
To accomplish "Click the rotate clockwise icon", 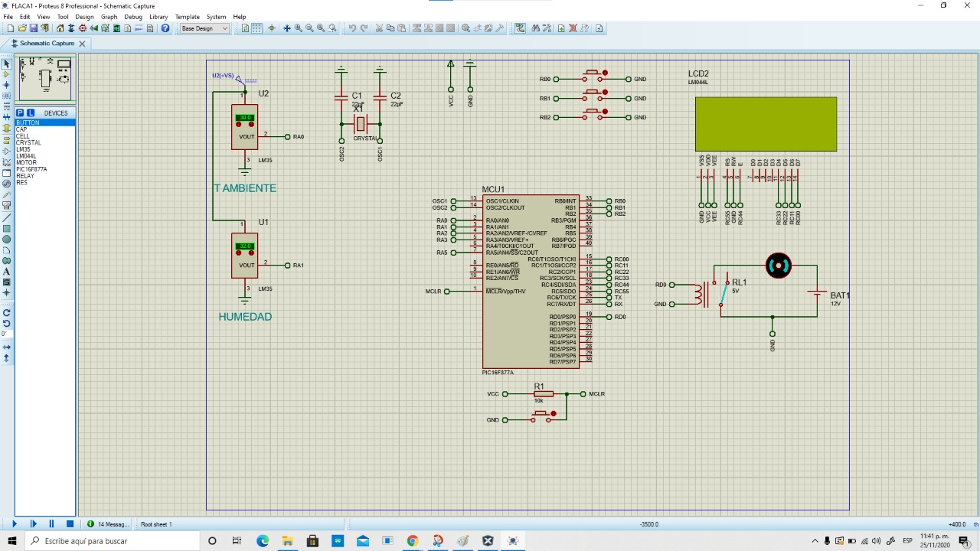I will 7,312.
